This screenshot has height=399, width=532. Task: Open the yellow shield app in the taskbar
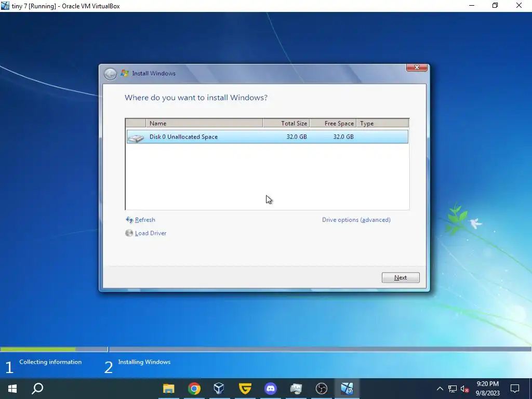click(x=245, y=388)
